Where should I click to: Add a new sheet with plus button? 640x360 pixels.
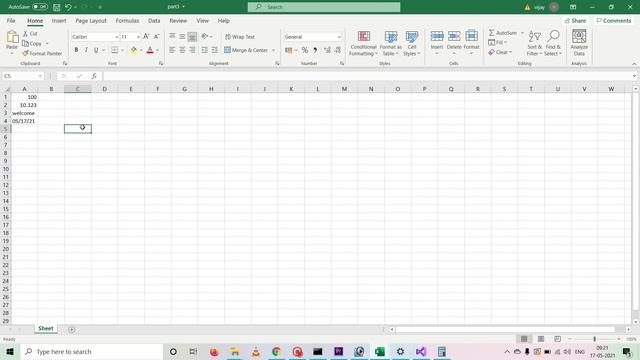[x=71, y=329]
